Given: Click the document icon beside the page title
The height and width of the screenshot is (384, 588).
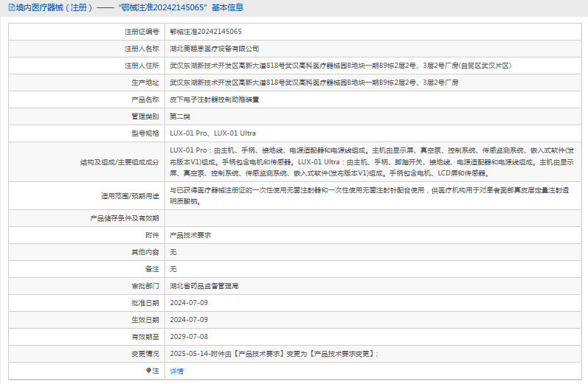Looking at the screenshot, I should pos(12,7).
